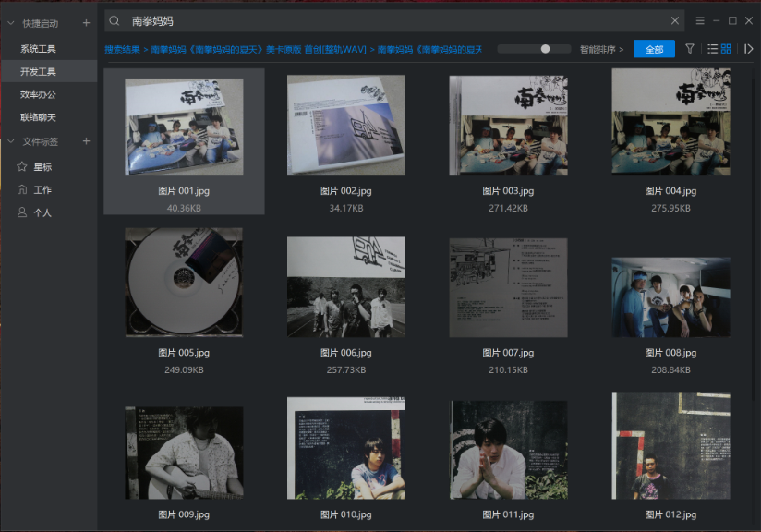The height and width of the screenshot is (532, 761).
Task: Select 效率办公 in the sidebar
Action: pyautogui.click(x=38, y=94)
